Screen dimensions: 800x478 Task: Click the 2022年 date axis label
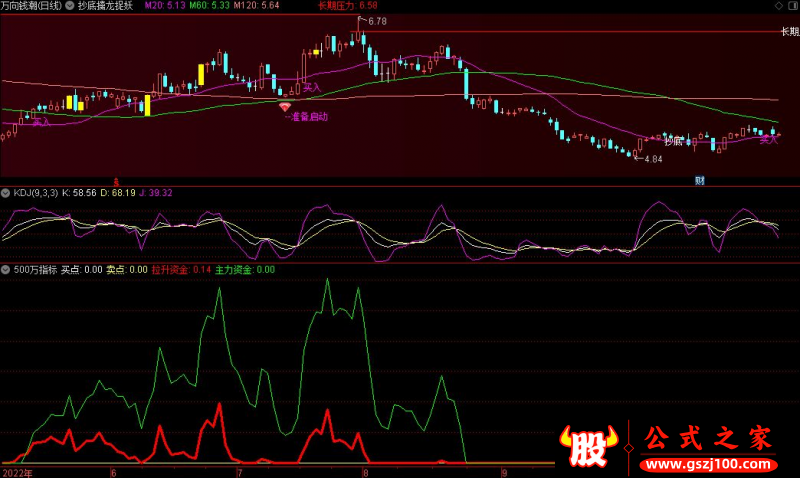[x=17, y=472]
